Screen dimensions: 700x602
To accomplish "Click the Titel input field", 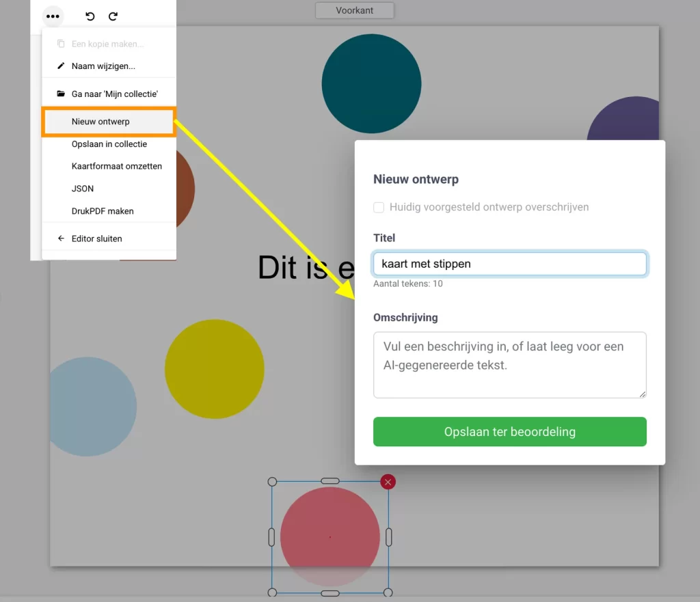I will pos(509,263).
